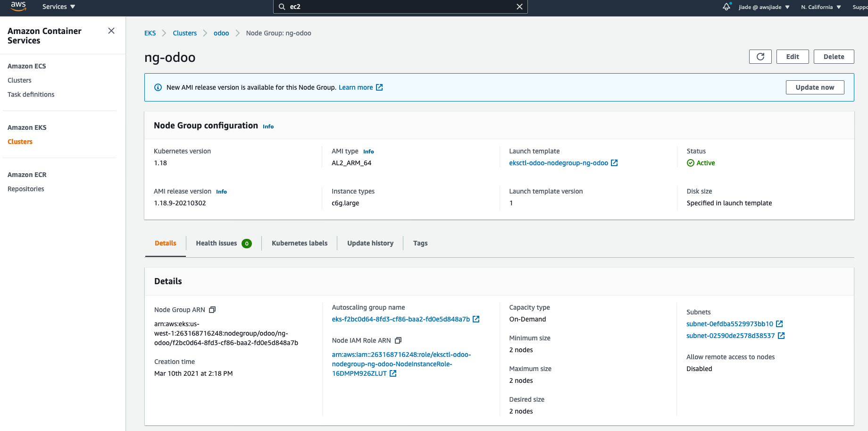Click the notifications bell icon
Viewport: 868px width, 431px height.
coord(726,7)
